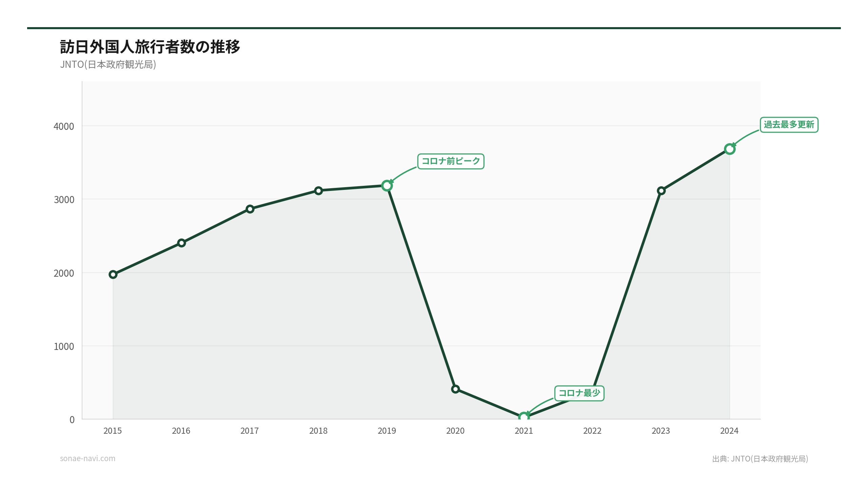The height and width of the screenshot is (490, 868).
Task: Click the 2015 data point marker
Action: coord(113,274)
